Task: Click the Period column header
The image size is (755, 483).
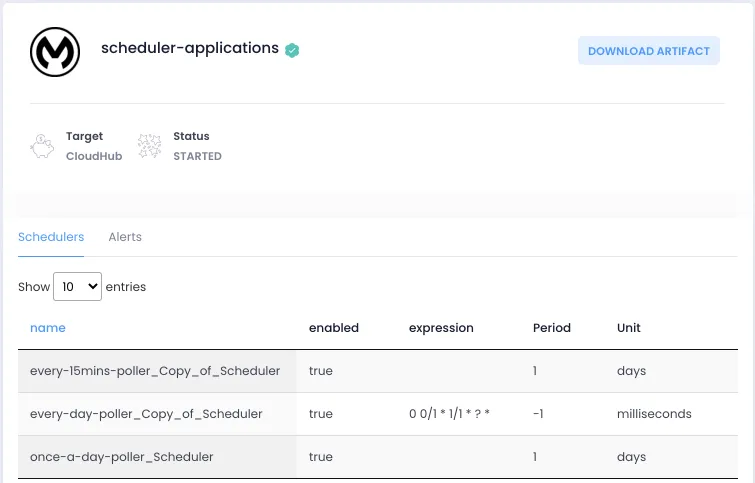Action: point(552,328)
